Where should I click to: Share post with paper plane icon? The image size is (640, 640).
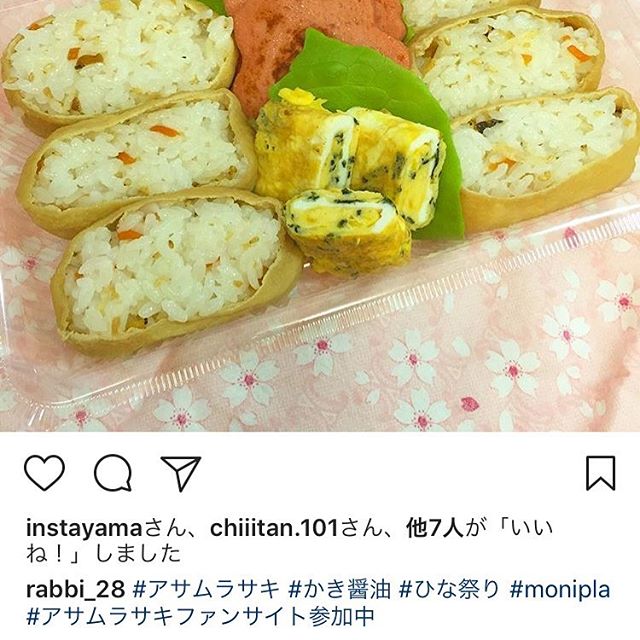click(181, 473)
